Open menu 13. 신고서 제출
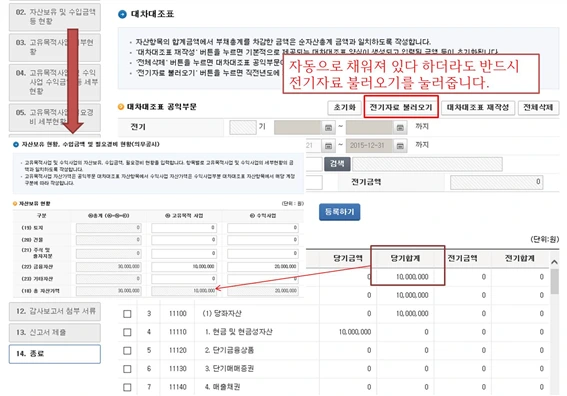The height and width of the screenshot is (396, 567). tap(55, 332)
